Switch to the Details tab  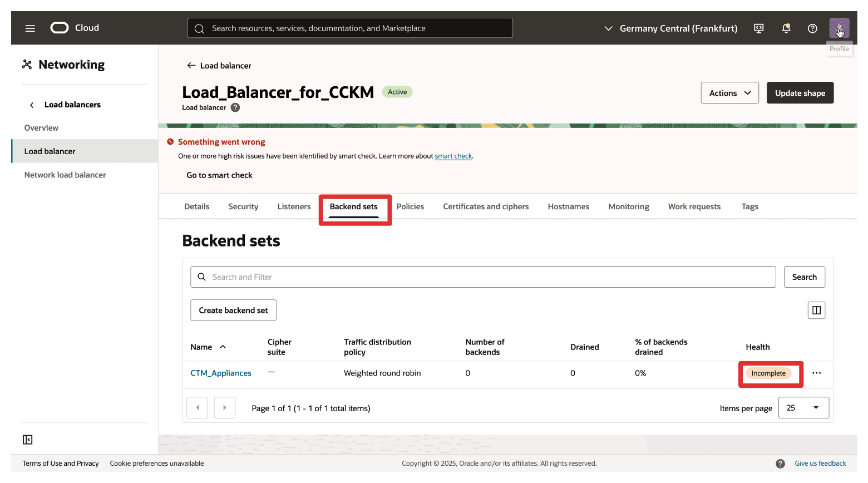197,206
